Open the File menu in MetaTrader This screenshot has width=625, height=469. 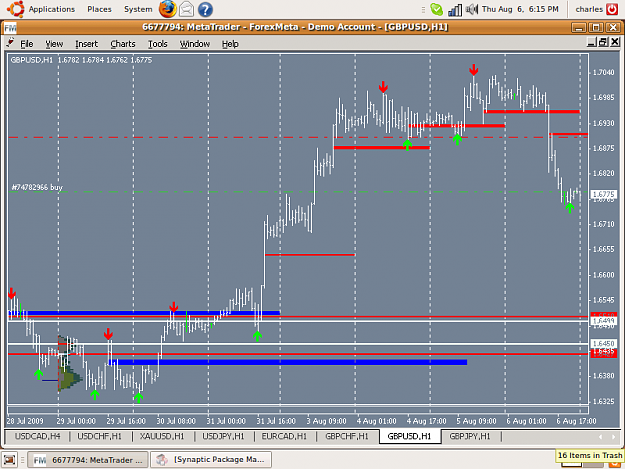(27, 44)
